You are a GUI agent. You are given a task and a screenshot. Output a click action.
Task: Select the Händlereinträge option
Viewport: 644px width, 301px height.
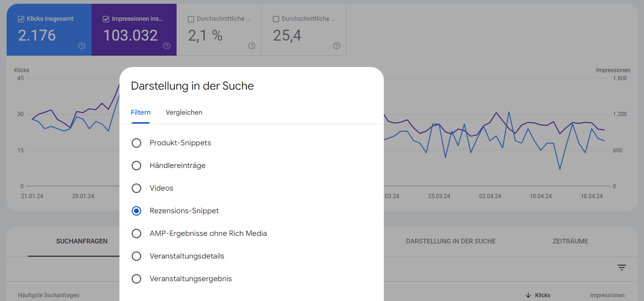pos(136,165)
